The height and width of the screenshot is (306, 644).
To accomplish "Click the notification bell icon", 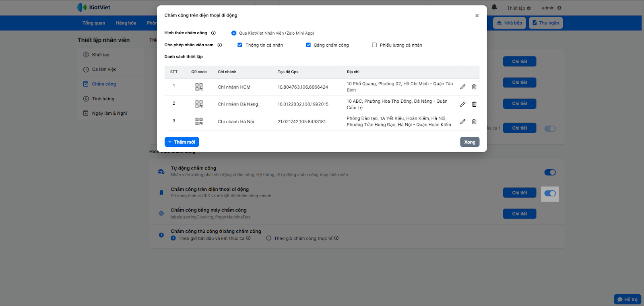I will 494,7.
